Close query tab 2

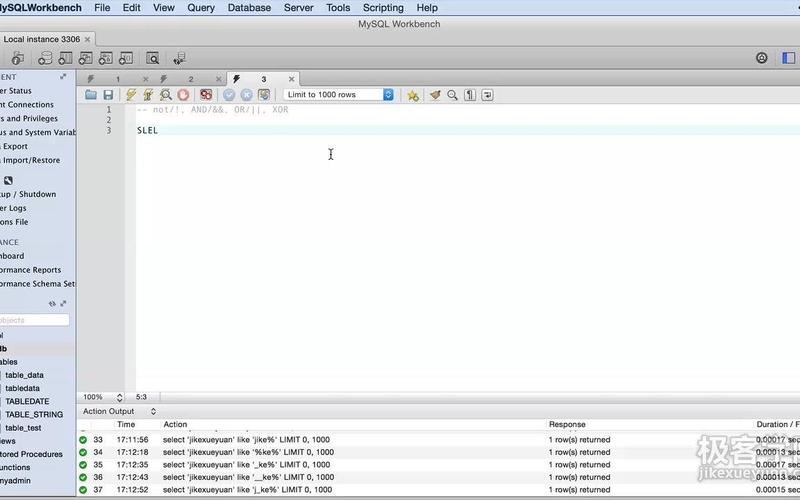click(218, 79)
